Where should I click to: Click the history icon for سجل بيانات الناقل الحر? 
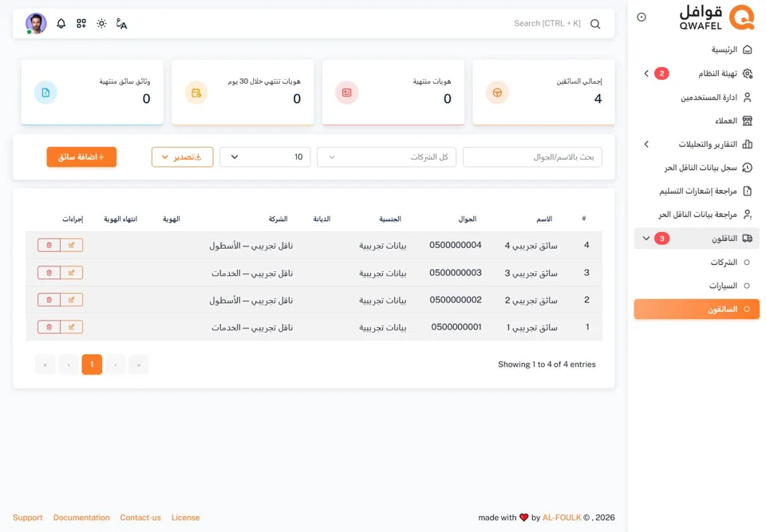click(x=748, y=167)
